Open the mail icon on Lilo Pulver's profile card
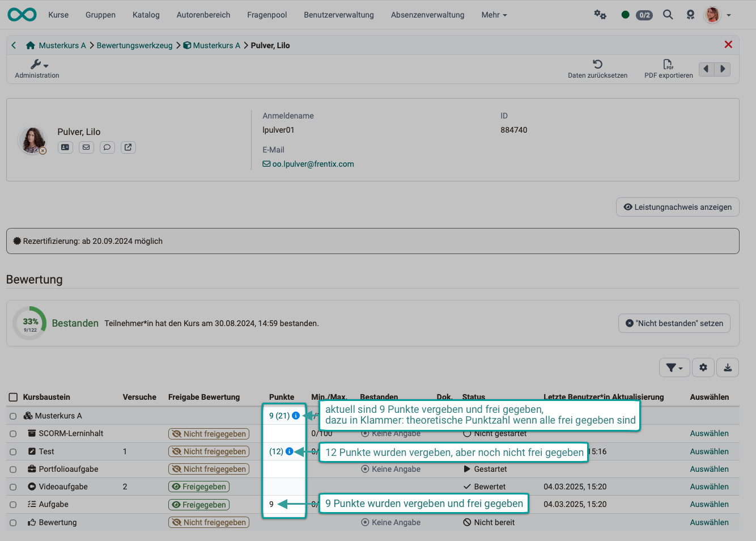Image resolution: width=756 pixels, height=541 pixels. [86, 147]
